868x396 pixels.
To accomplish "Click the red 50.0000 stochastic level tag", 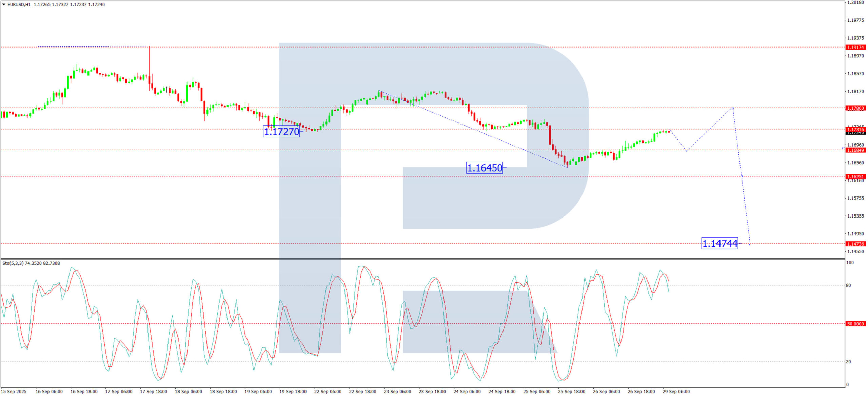I will point(855,324).
